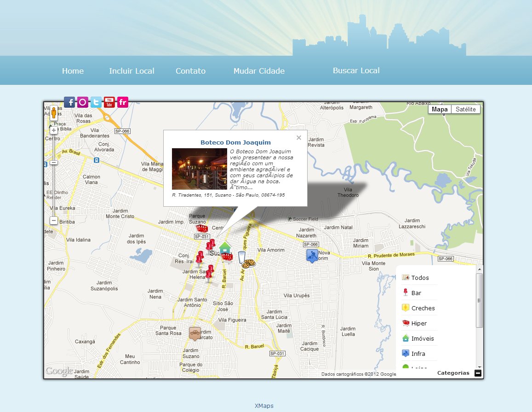Click the brown car marker near Parque Santa Rosa
Screen dimensions: 532x412
(x=195, y=334)
